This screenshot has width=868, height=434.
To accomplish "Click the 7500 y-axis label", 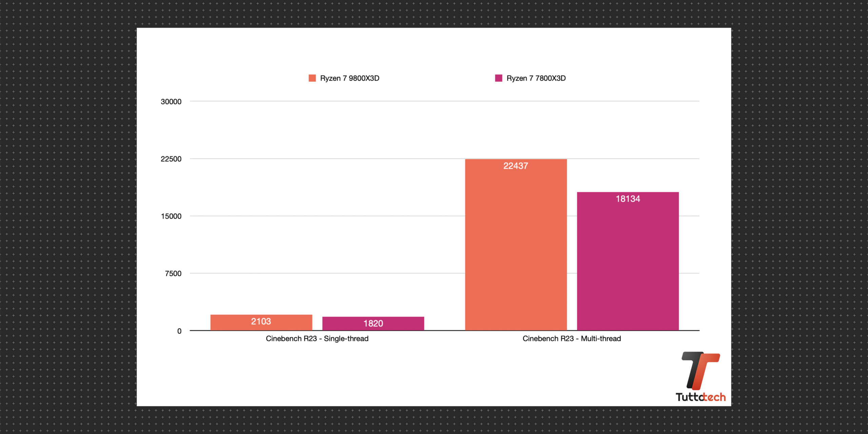I will [173, 274].
